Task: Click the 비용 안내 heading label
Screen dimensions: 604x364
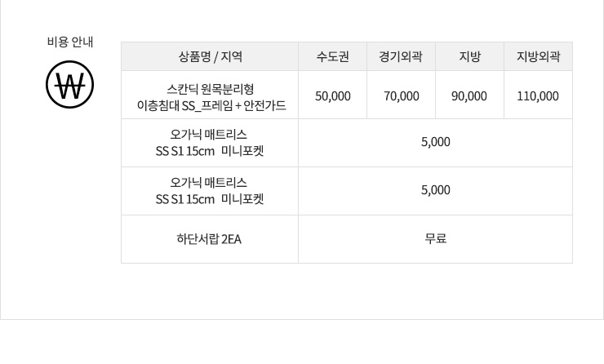Action: (x=69, y=42)
